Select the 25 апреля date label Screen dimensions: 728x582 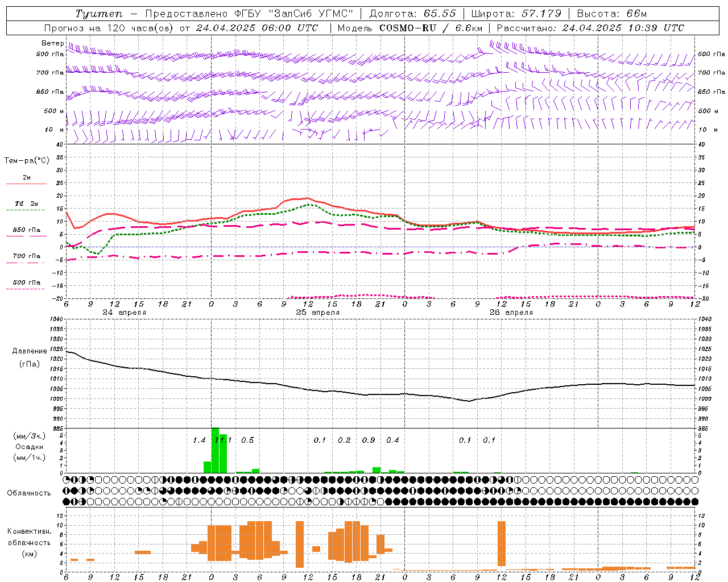pos(317,313)
